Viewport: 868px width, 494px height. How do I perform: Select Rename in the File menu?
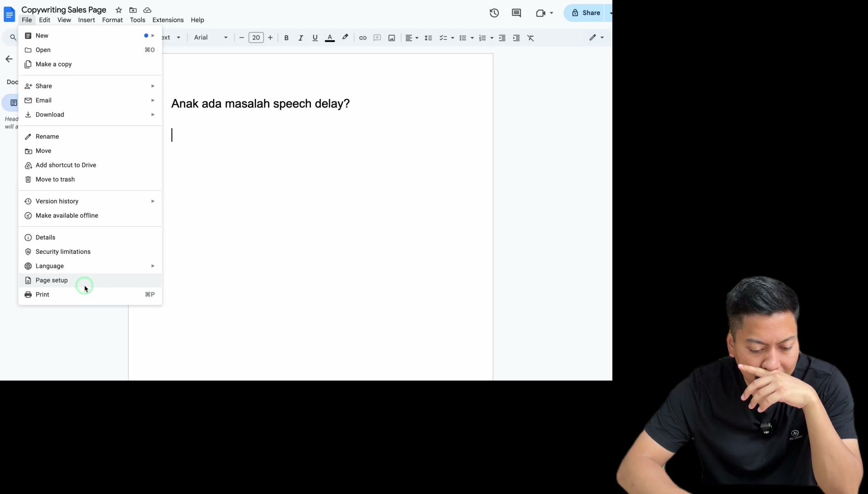(x=90, y=137)
